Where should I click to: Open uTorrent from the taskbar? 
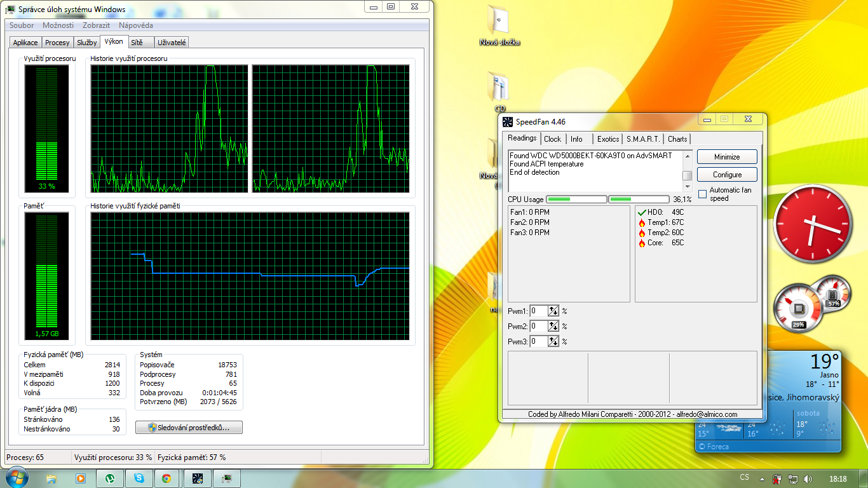coord(109,478)
